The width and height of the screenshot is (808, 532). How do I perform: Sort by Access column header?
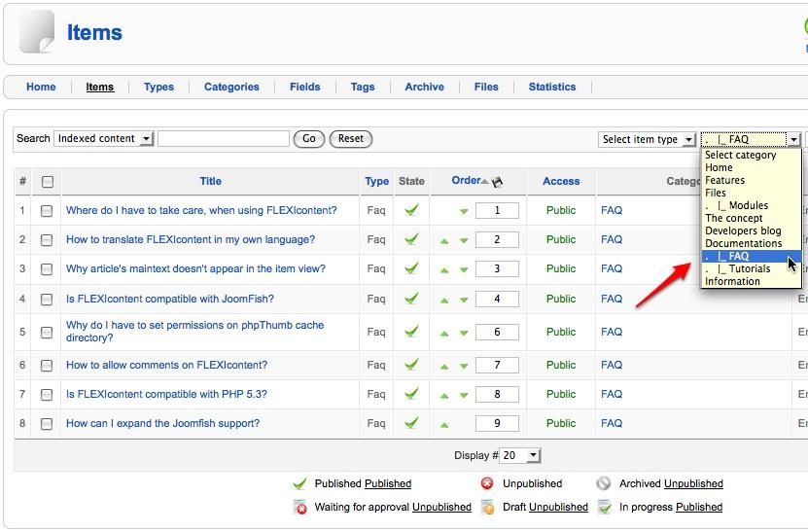561,181
